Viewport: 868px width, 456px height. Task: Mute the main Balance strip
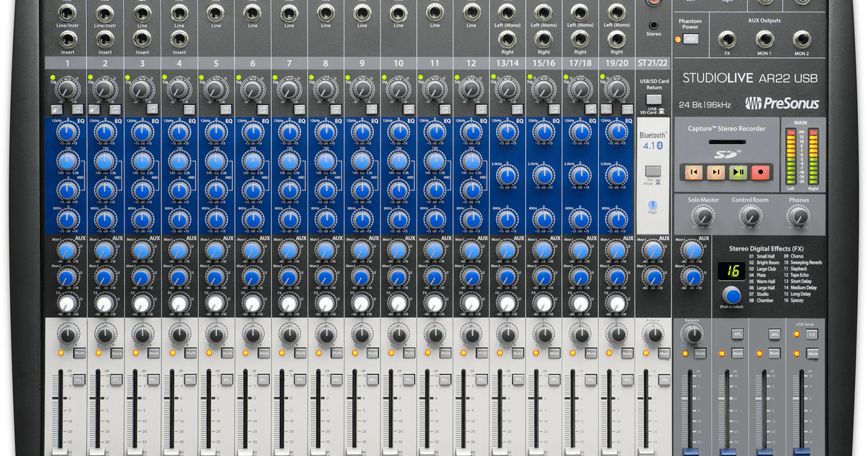click(x=700, y=353)
